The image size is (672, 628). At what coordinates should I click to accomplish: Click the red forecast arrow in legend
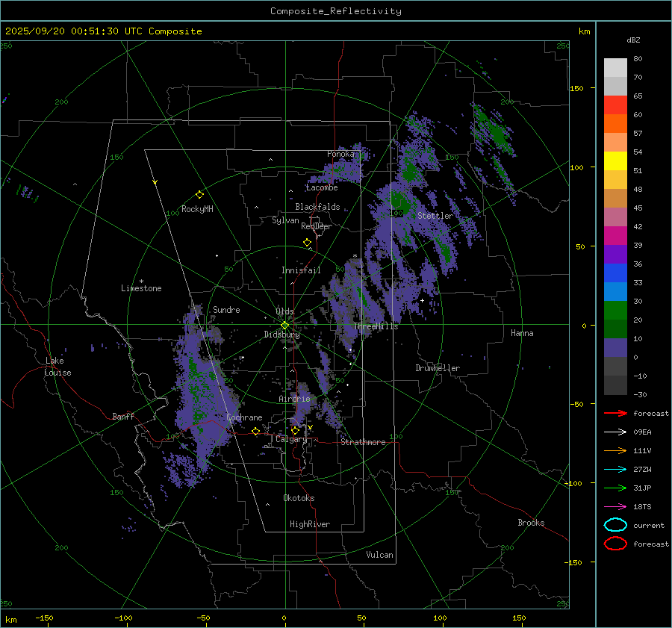[x=615, y=413]
